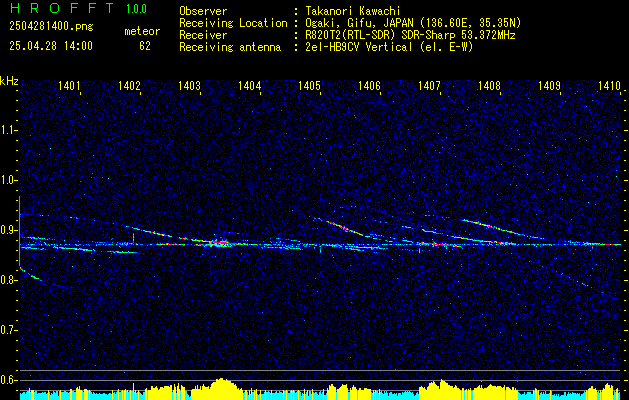This screenshot has width=629, height=400.
Task: Click the 1.1 kHz axis label
Action: [x=8, y=130]
